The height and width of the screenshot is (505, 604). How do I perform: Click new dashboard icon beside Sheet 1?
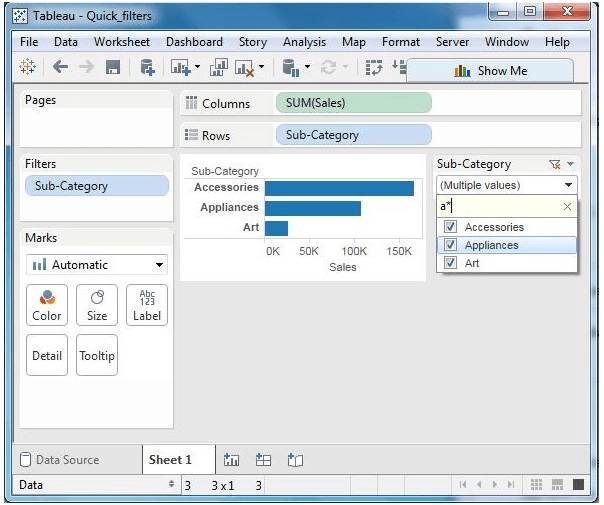pyautogui.click(x=264, y=460)
